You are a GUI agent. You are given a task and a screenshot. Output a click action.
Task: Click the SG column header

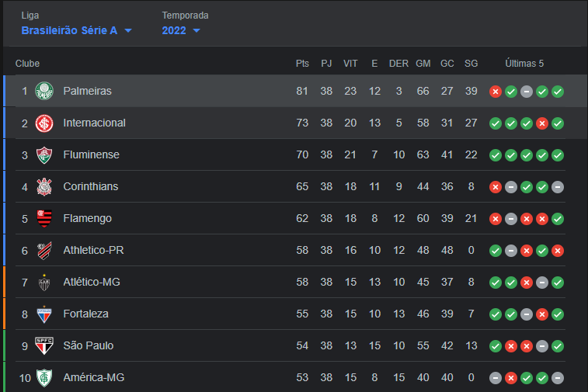471,64
